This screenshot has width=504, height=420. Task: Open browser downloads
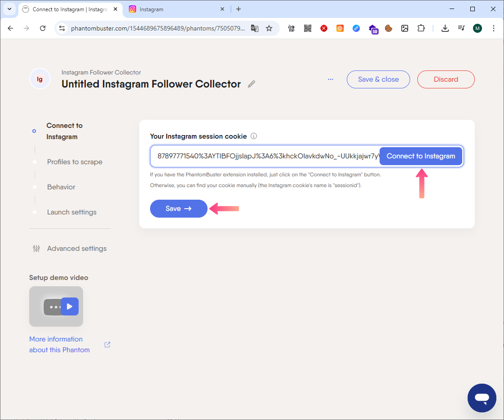coord(445,28)
